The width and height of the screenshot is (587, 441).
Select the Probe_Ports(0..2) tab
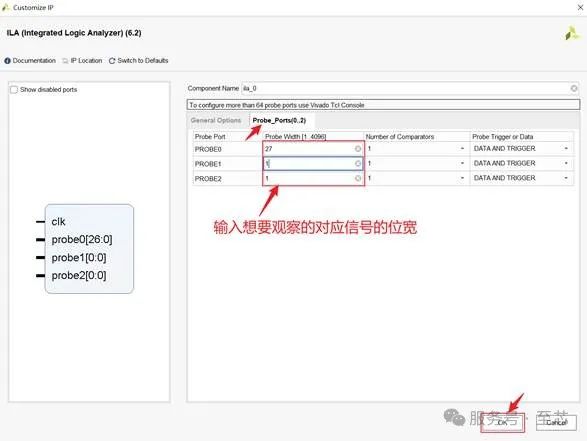[x=279, y=120]
